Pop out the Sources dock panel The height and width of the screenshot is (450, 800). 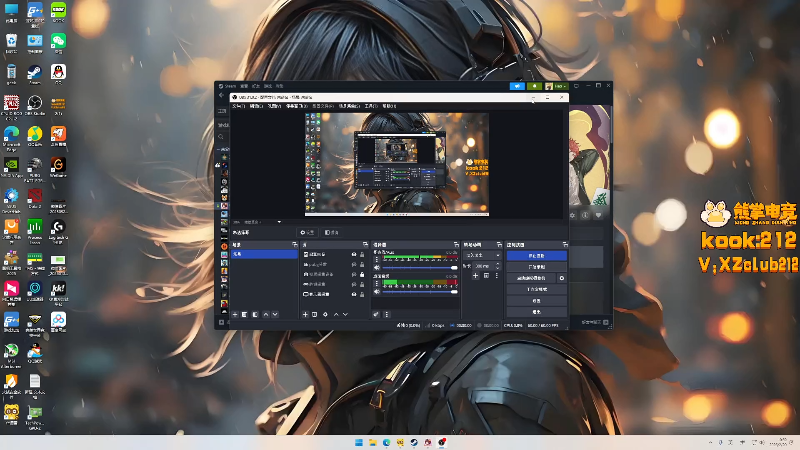[365, 245]
